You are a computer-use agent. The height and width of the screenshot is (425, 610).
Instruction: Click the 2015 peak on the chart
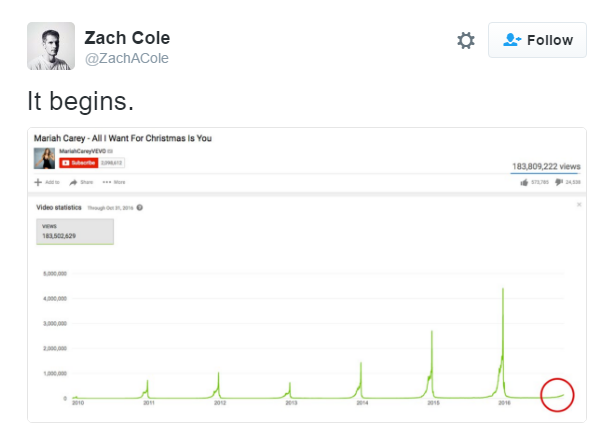(432, 332)
